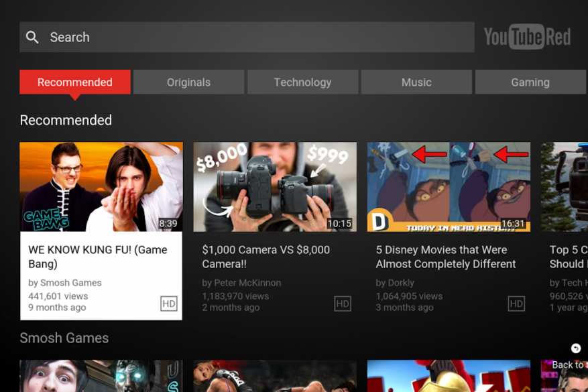Click the title WE KNOW KUNG FU! (Game Bang)
588x392 pixels.
click(98, 257)
